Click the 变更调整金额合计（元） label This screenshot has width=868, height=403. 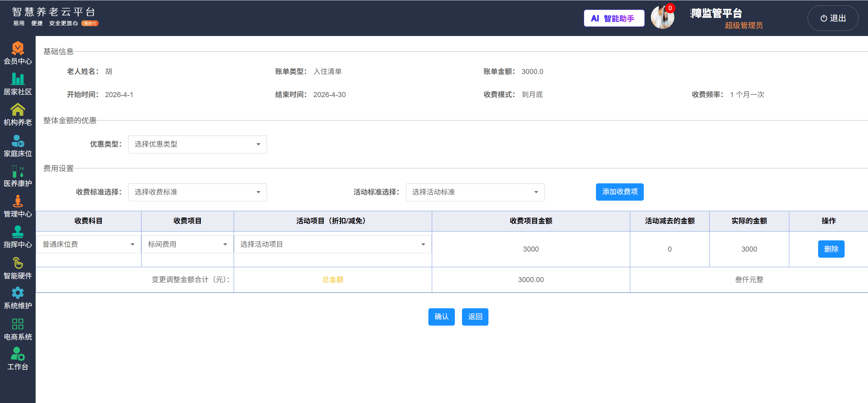191,280
